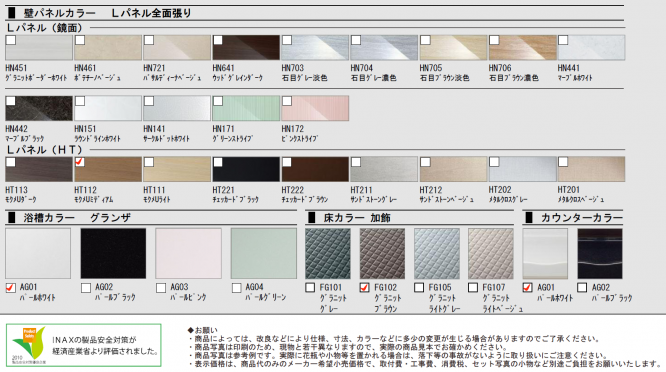Check the HT201 metal cross beige checkbox
Viewport: 666px width, 372px height.
(563, 162)
